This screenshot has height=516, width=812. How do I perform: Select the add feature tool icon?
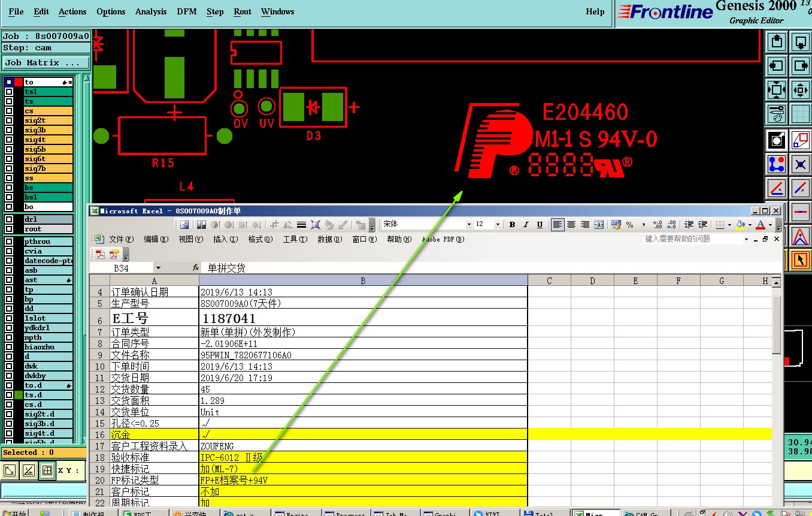coord(777,140)
